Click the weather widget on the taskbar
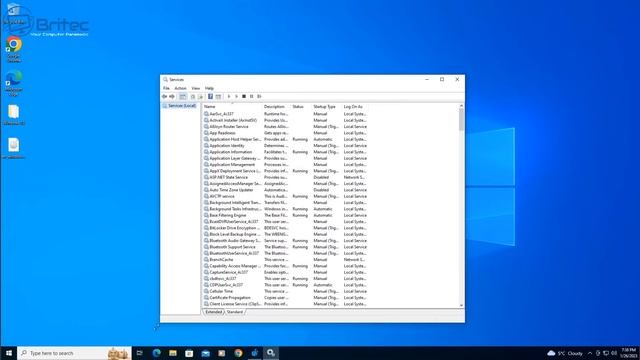 [565, 353]
